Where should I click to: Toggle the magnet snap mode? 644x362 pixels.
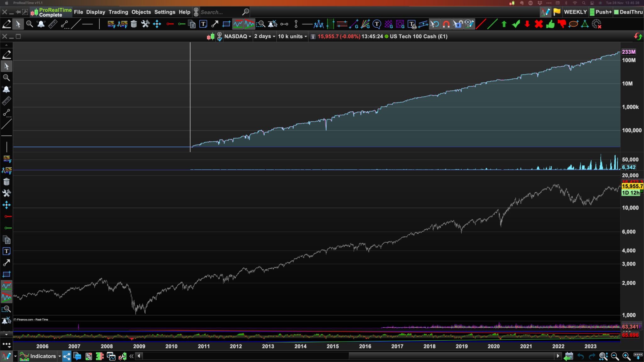point(446,24)
